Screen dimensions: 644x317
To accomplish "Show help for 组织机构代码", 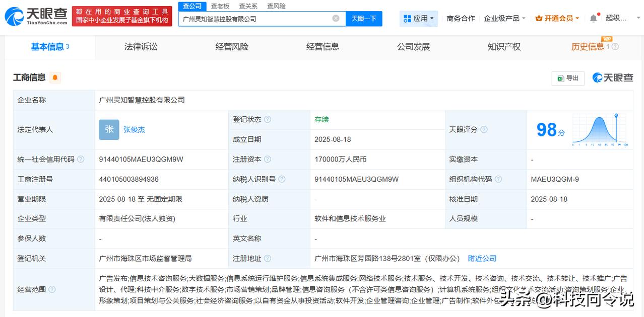I will [x=498, y=179].
